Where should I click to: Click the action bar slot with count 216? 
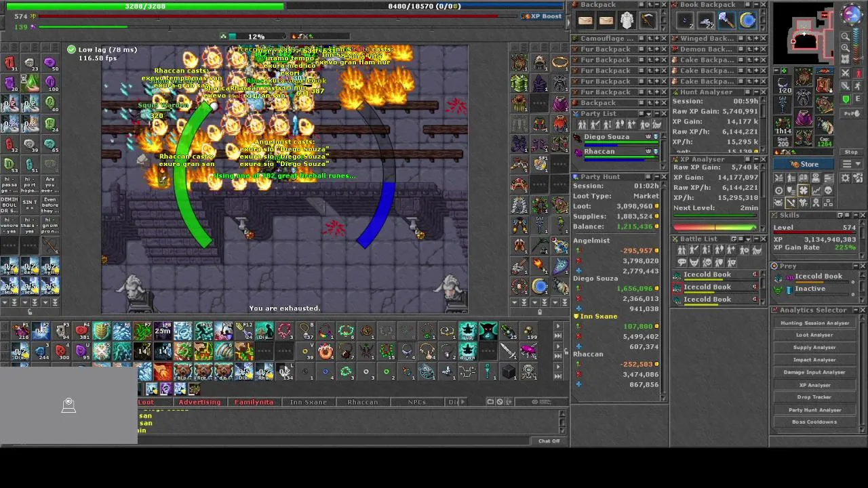[x=22, y=331]
